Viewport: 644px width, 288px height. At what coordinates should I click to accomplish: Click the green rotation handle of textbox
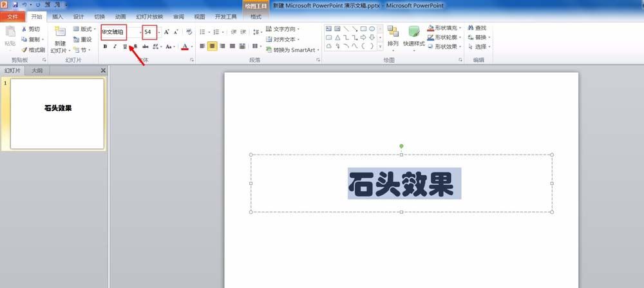(401, 146)
